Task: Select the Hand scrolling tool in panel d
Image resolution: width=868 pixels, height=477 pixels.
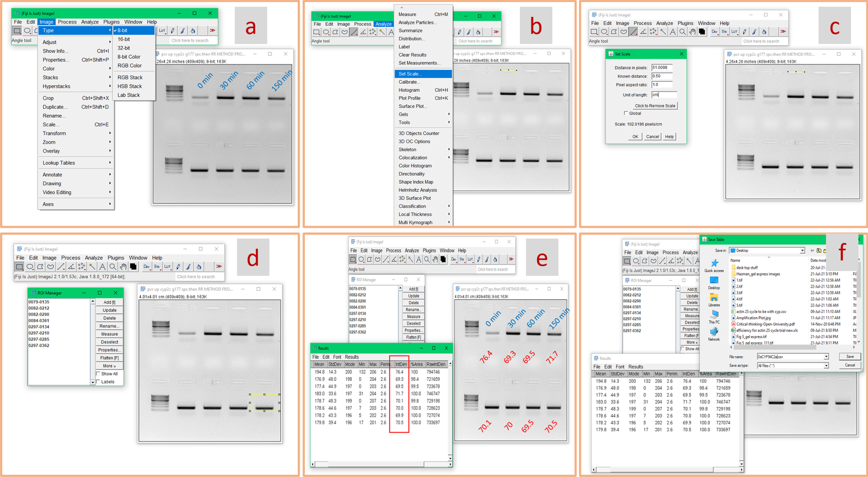Action: (x=123, y=267)
